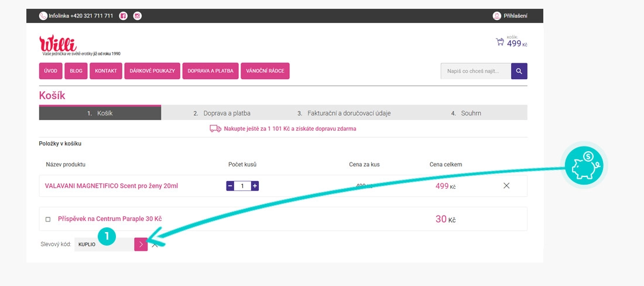Open the Facebook icon in top bar
Image resolution: width=644 pixels, height=286 pixels.
pos(123,16)
